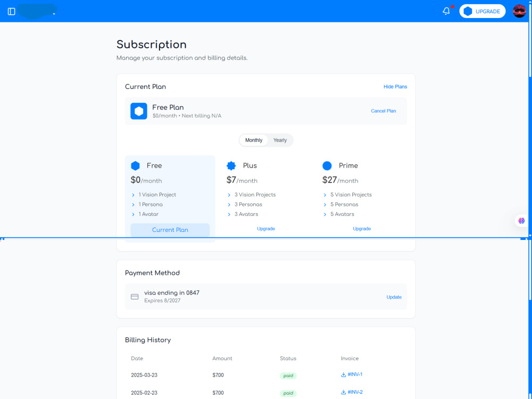Click the Billing History heading
532x399 pixels.
tap(148, 340)
